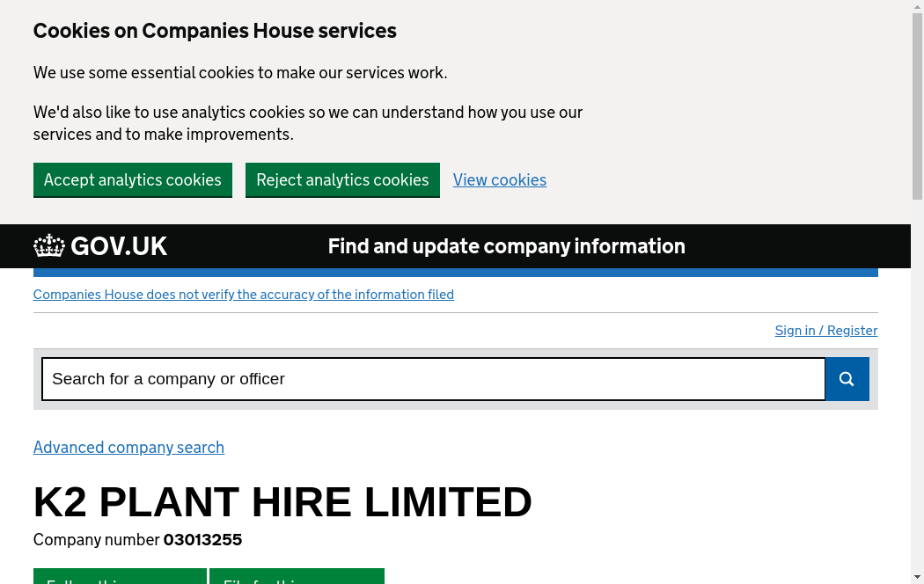Open the View cookies link
Image resolution: width=924 pixels, height=584 pixels.
(500, 179)
